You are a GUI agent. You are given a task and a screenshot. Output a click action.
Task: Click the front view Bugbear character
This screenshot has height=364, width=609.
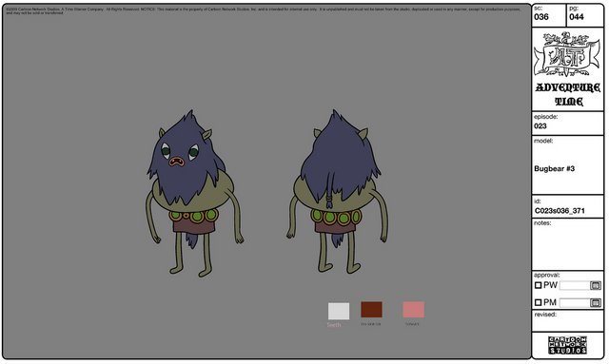click(x=194, y=193)
